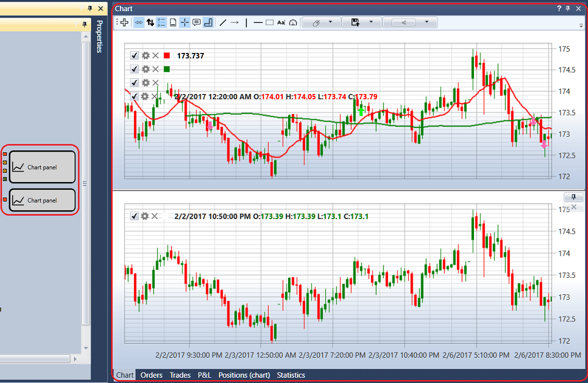Image resolution: width=588 pixels, height=383 pixels.
Task: Select the rectangle drawing tool
Action: 269,22
